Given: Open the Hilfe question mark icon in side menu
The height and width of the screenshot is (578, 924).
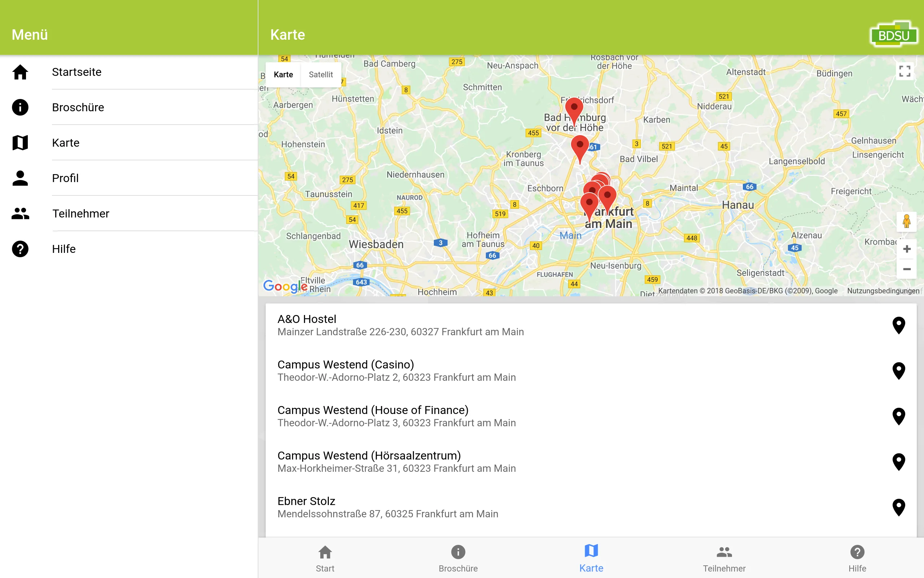Looking at the screenshot, I should point(20,249).
